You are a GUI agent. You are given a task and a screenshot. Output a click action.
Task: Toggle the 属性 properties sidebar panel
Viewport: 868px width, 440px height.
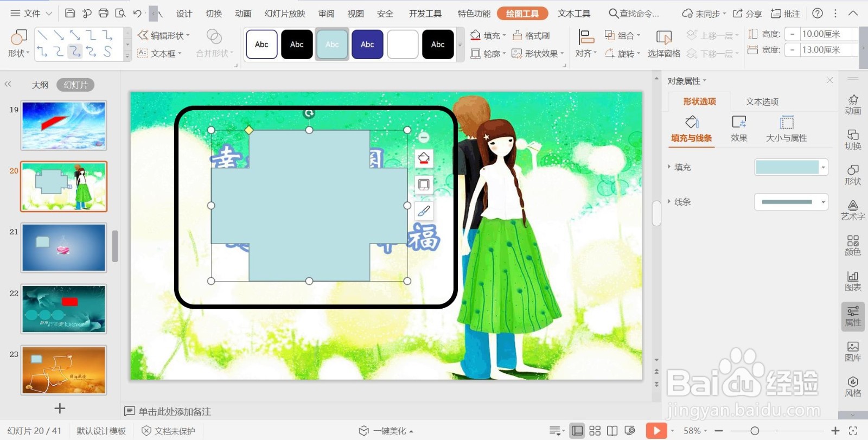[853, 316]
